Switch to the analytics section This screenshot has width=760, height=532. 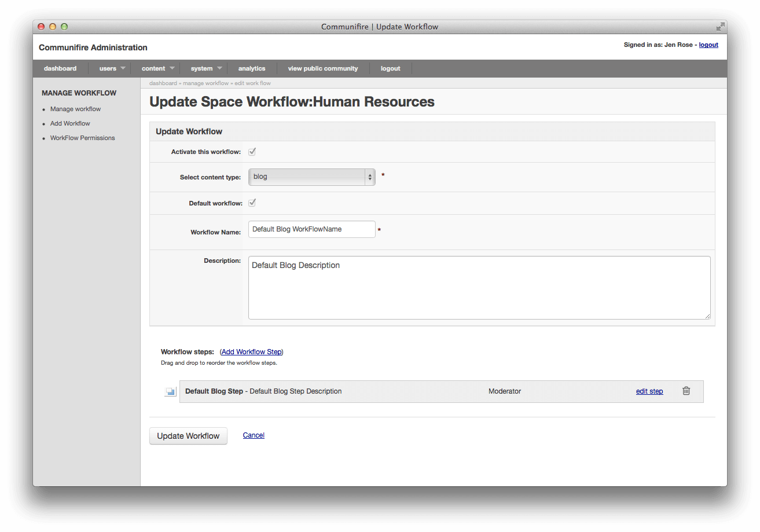[252, 68]
